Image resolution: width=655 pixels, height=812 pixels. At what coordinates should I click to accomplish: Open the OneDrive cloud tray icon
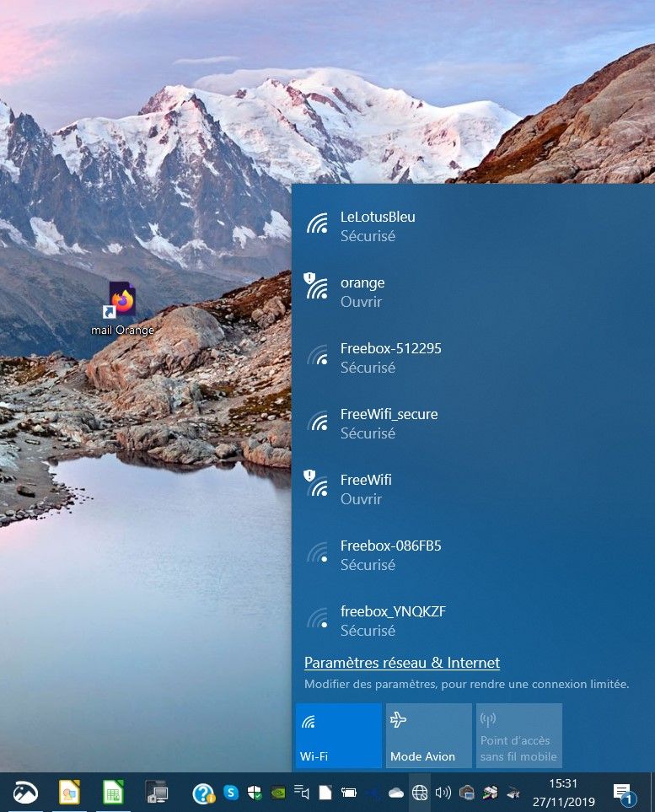396,793
